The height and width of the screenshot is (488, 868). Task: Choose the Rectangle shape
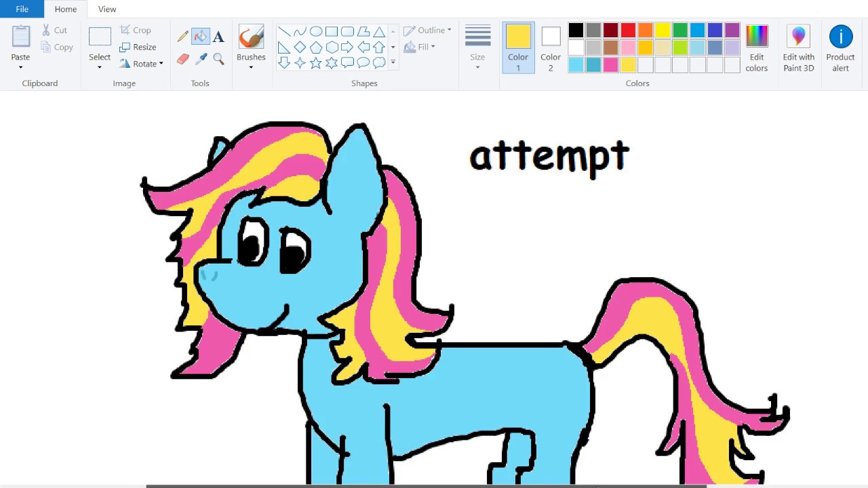point(332,32)
